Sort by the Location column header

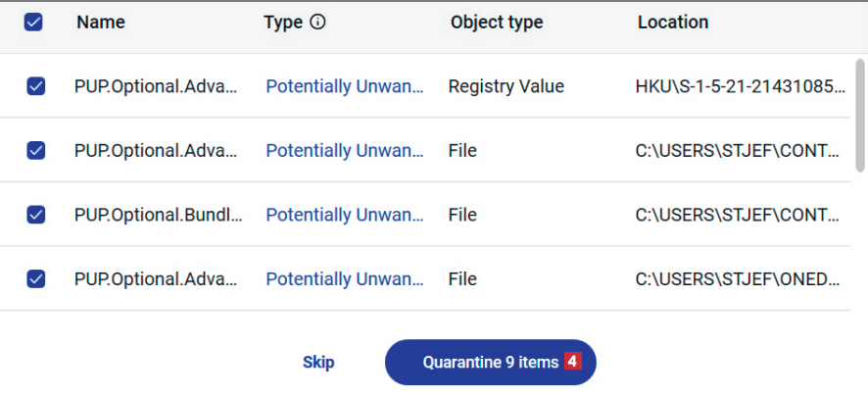pos(672,22)
